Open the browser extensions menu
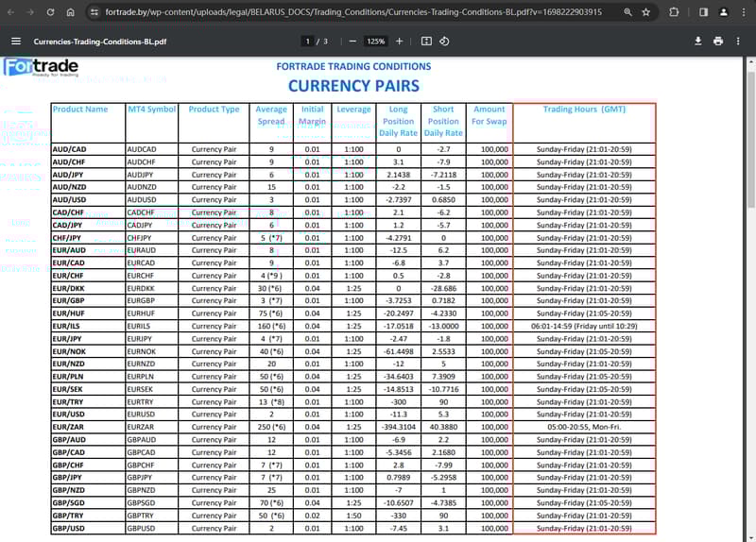756x542 pixels. (x=674, y=12)
